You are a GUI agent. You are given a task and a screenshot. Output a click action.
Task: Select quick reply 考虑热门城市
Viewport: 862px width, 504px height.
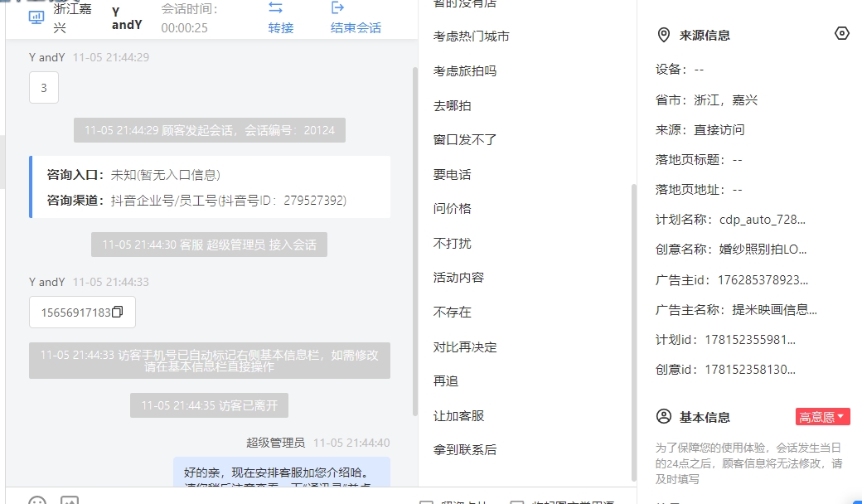click(x=471, y=36)
